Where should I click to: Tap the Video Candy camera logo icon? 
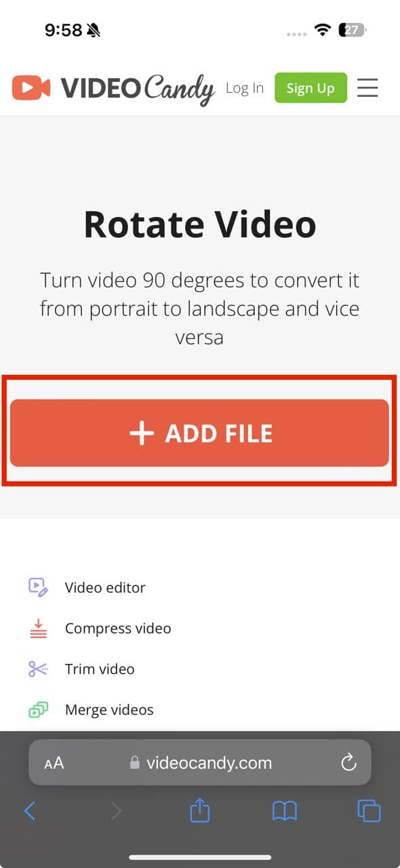31,87
